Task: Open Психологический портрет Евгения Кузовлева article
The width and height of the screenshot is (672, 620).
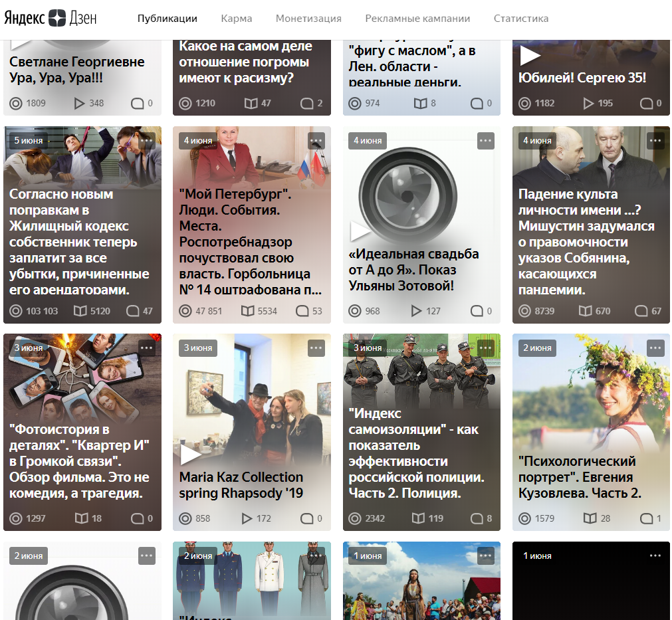Action: point(580,477)
